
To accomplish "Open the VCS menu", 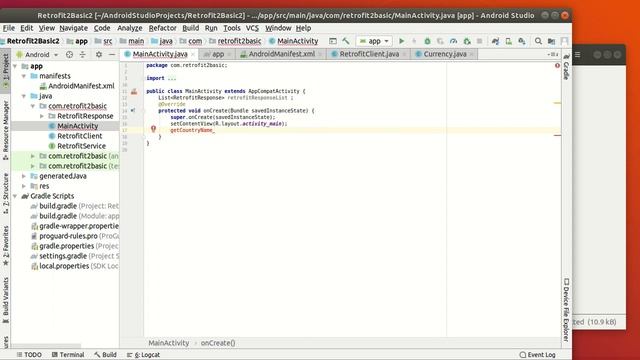I will click(x=252, y=28).
